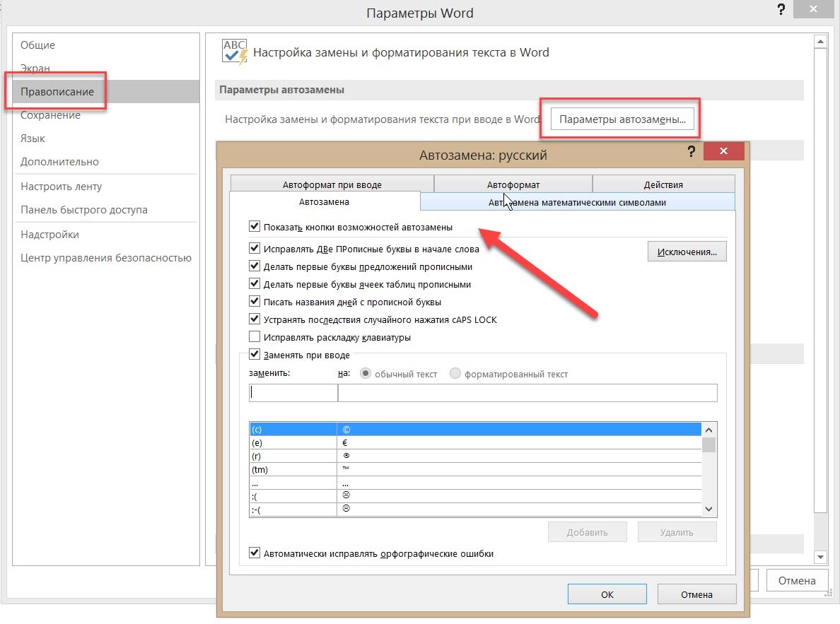Screen dimensions: 840x624
Task: Click Параметры Word pane scroll up arrow
Action: [x=820, y=41]
